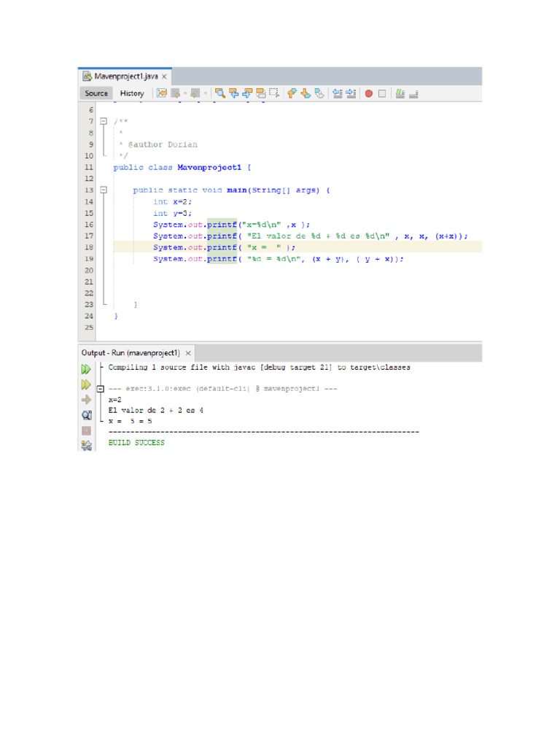Viewport: 560px width, 747px height.
Task: Toggle Bookmark on current line
Action: pyautogui.click(x=319, y=93)
